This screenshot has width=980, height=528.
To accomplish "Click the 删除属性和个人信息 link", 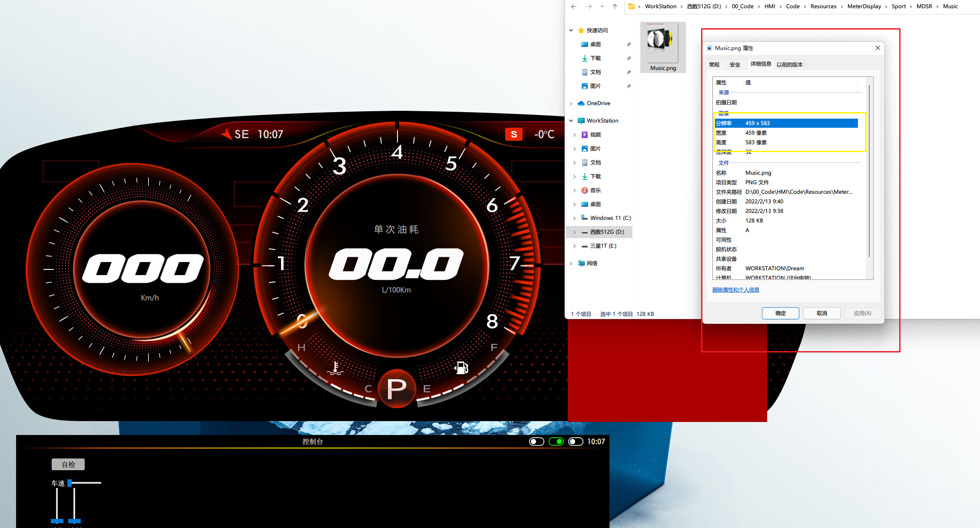I will point(735,290).
